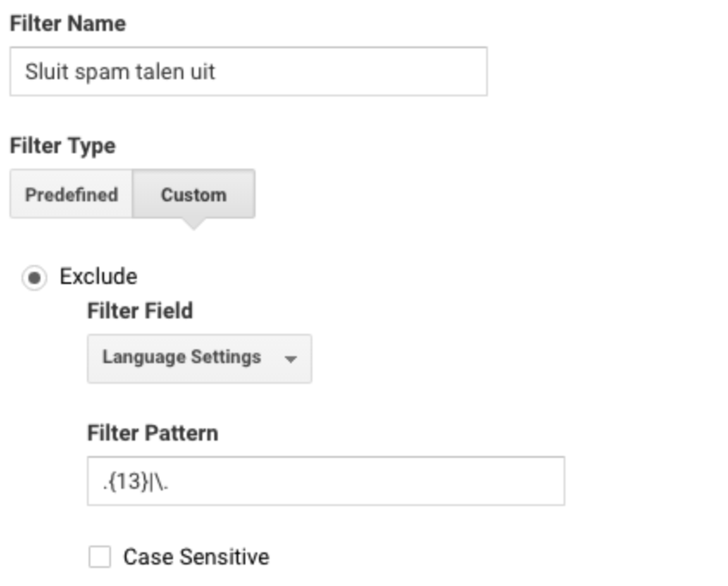Click the "Filter Field" heading label
The height and width of the screenshot is (586, 728).
click(x=139, y=311)
